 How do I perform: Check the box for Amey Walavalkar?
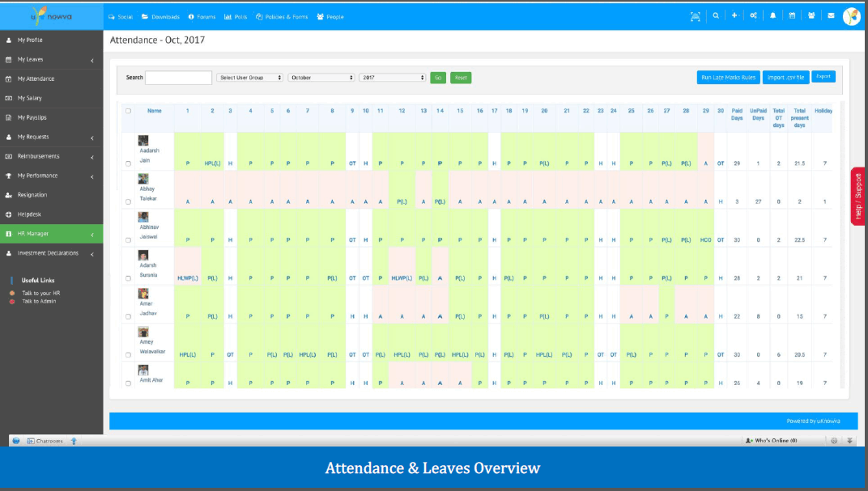pos(128,355)
